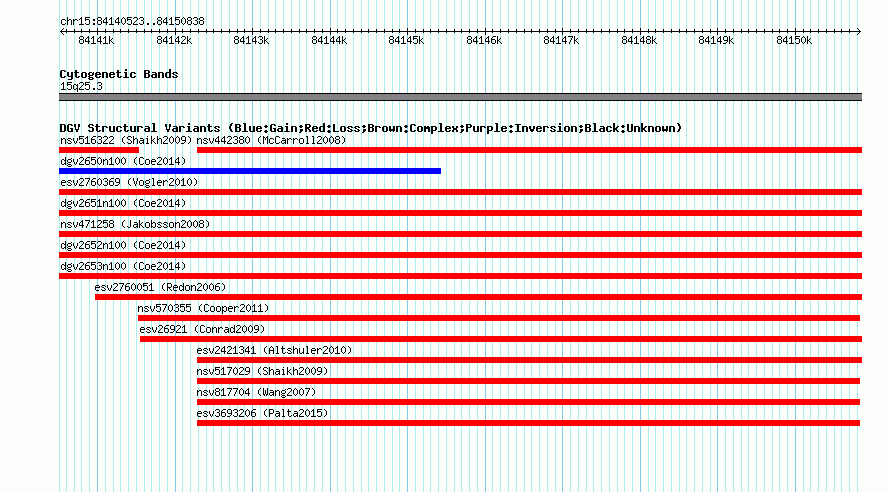The width and height of the screenshot is (890, 492).
Task: Select the red bar under esv2421341
Action: [x=530, y=360]
